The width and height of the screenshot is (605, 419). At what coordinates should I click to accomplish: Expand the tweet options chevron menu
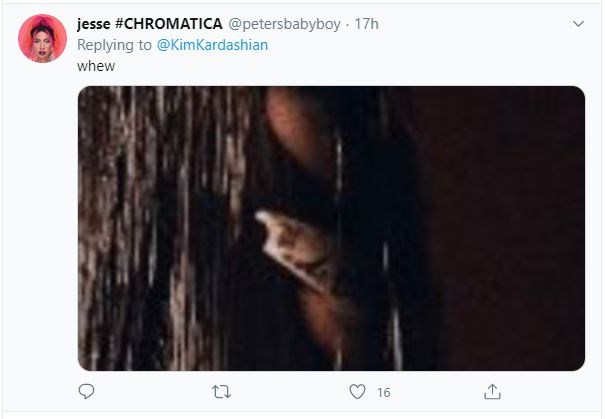(578, 23)
